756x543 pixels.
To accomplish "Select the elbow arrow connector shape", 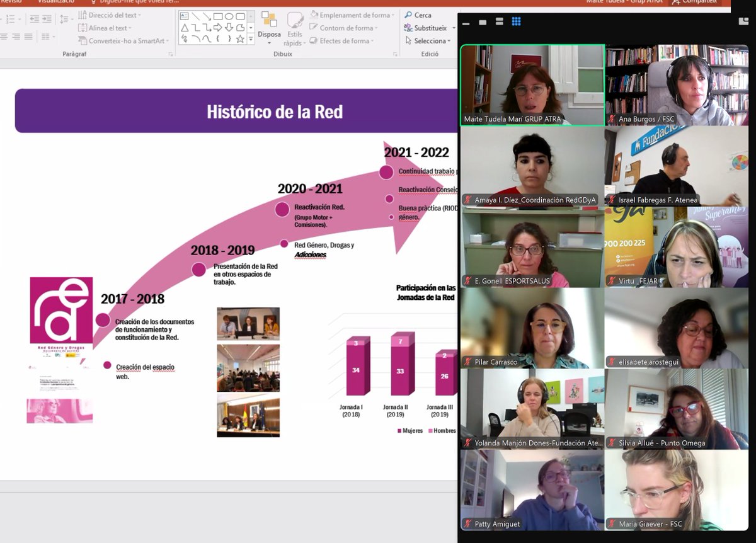I will point(207,28).
